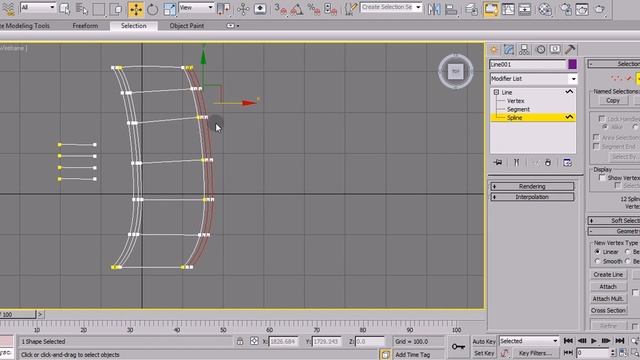The image size is (640, 360).
Task: Toggle the Set Key mode button
Action: click(x=484, y=353)
